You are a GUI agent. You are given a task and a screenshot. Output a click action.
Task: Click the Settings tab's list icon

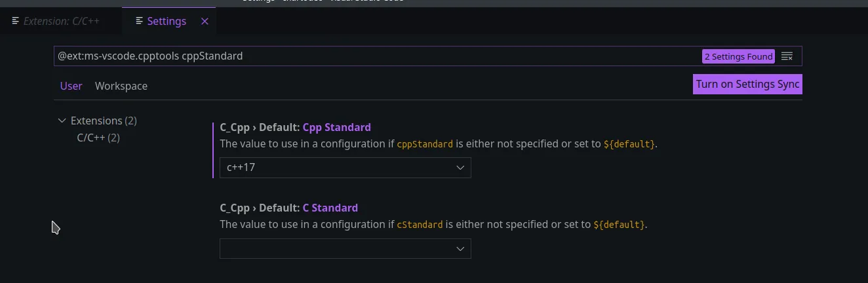(x=139, y=21)
